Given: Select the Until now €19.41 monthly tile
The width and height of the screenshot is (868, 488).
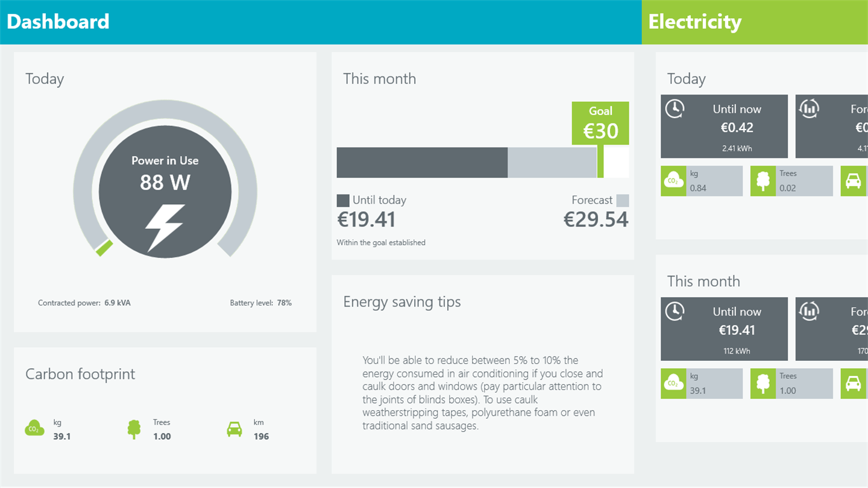Looking at the screenshot, I should click(x=724, y=329).
